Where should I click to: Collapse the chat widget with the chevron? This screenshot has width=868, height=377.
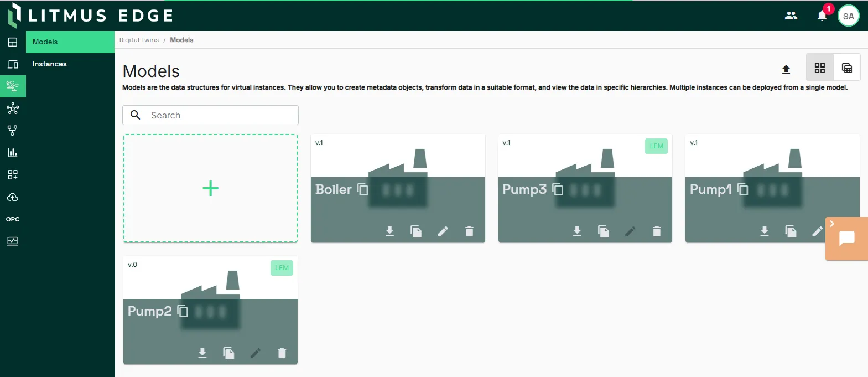point(832,224)
